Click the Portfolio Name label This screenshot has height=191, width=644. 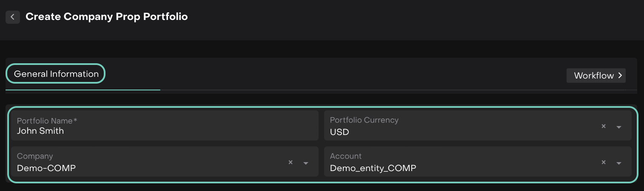click(47, 121)
